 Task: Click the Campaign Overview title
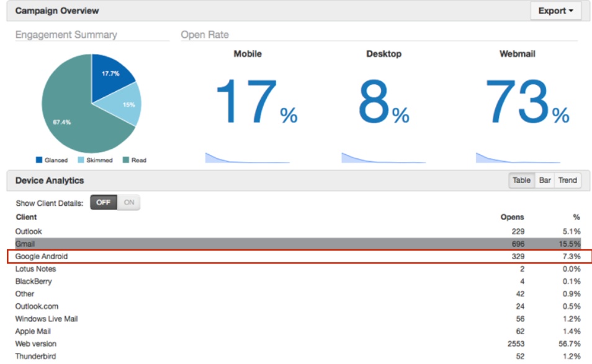pos(57,11)
